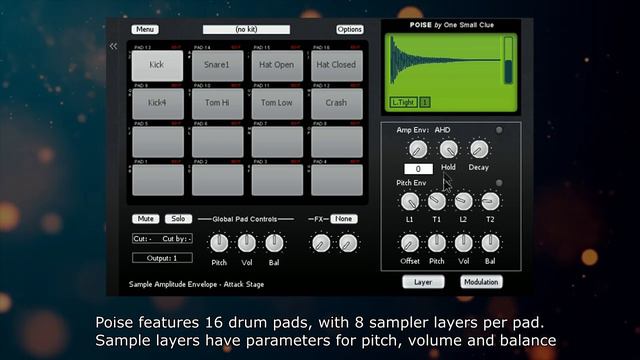Click the global Bal knob
The width and height of the screenshot is (640, 360).
pyautogui.click(x=274, y=243)
